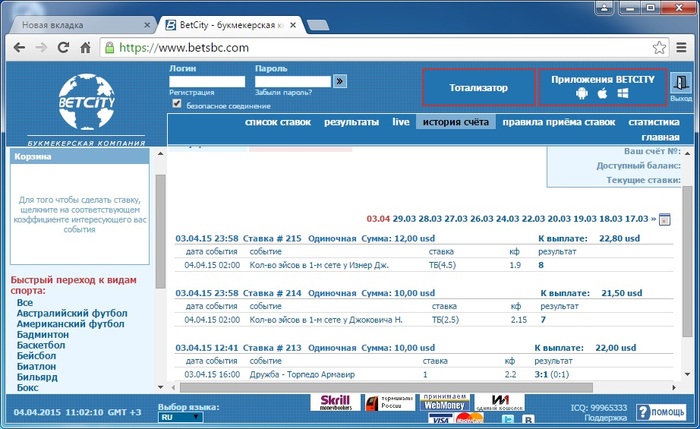Open a new browser tab
This screenshot has width=700, height=429.
[x=318, y=25]
